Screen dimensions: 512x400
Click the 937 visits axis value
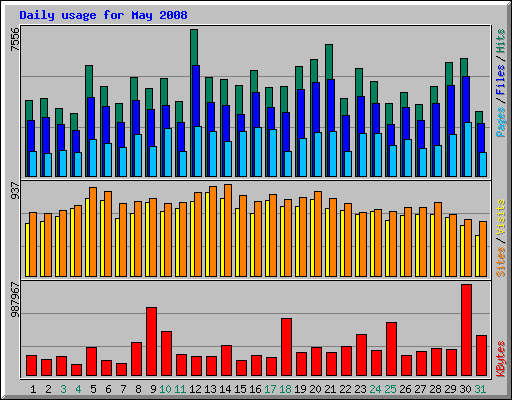(x=15, y=190)
